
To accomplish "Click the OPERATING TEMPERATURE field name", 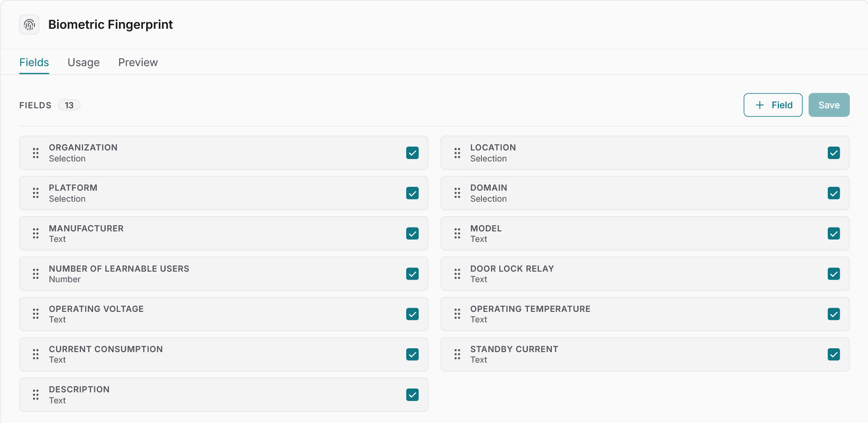I will tap(530, 309).
